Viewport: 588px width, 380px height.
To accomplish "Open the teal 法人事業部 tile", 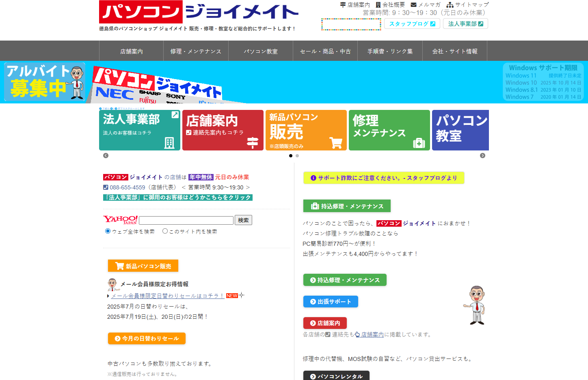I will (x=140, y=130).
